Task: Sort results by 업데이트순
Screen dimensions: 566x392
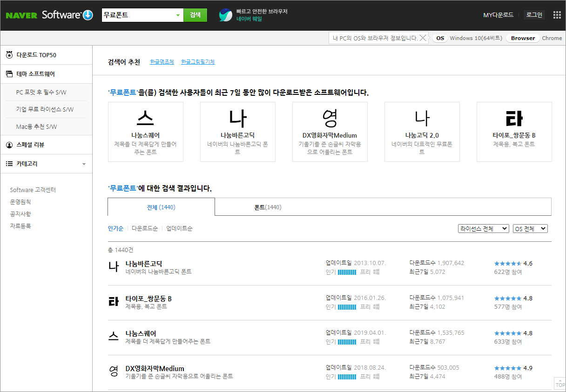Action: coord(179,228)
